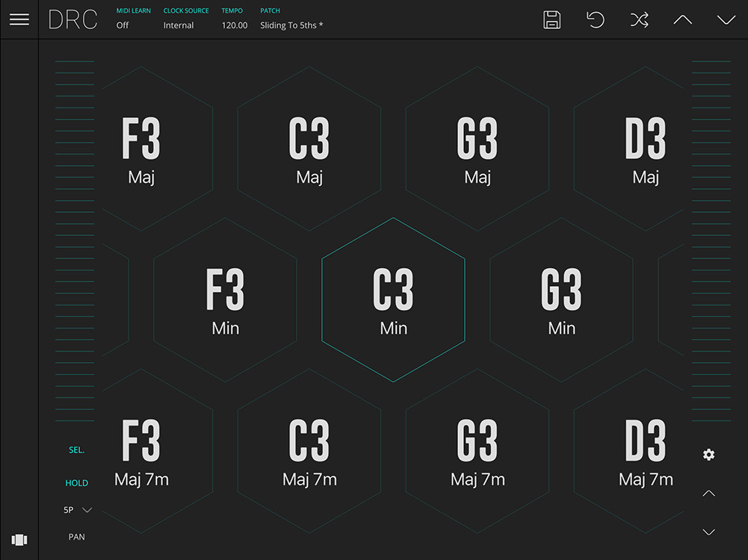
Task: Enable PAN mode
Action: 76,536
